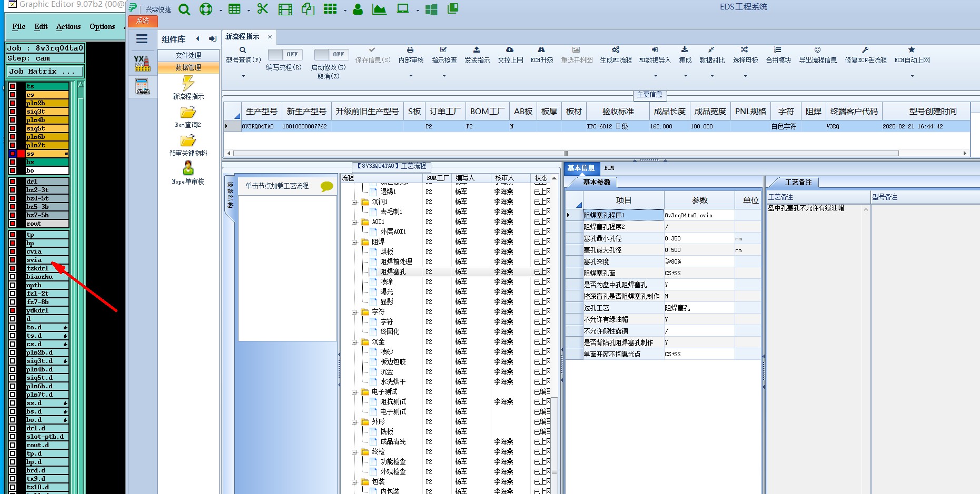The height and width of the screenshot is (494, 980).
Task: Open the 系统 ribbon tab
Action: click(x=143, y=21)
